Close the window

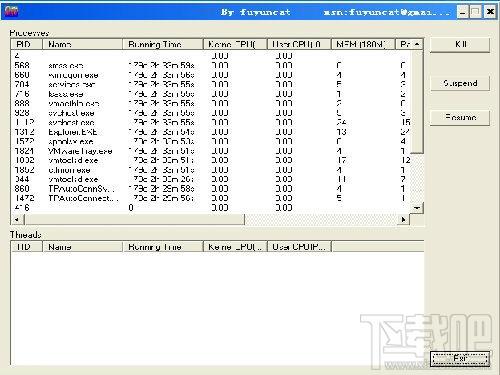point(490,12)
